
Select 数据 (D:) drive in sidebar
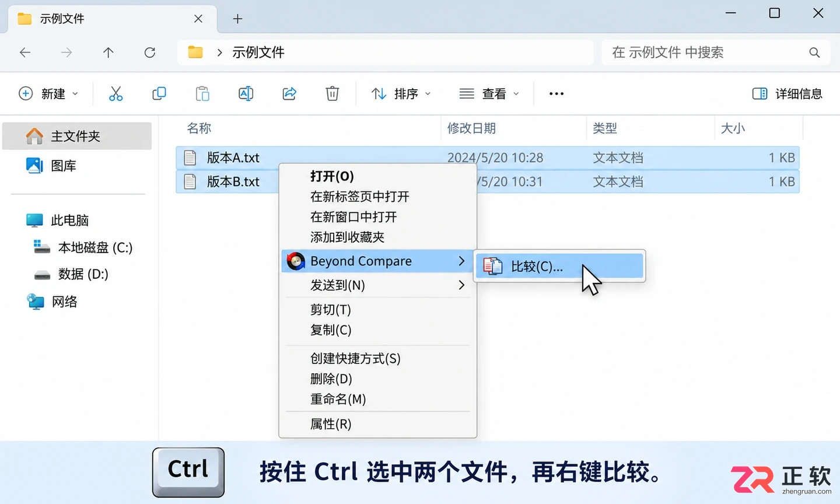click(71, 274)
